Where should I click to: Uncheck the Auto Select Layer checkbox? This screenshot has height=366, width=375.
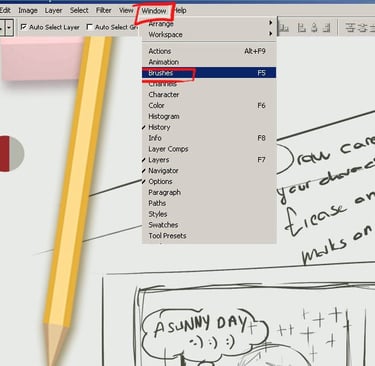23,27
